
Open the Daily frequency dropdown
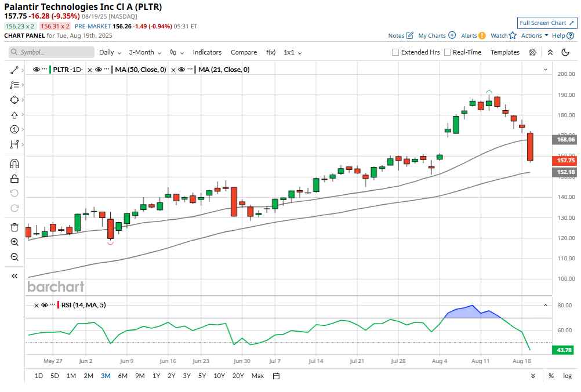tap(110, 52)
